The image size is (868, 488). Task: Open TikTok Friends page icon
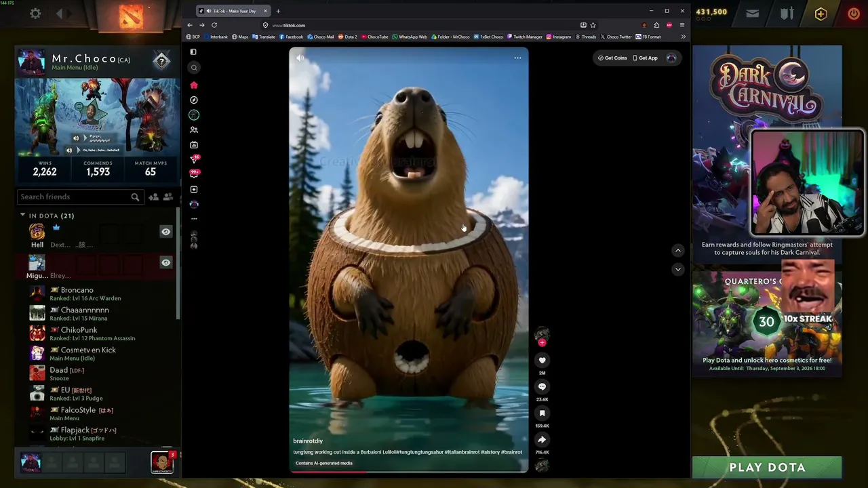coord(194,129)
